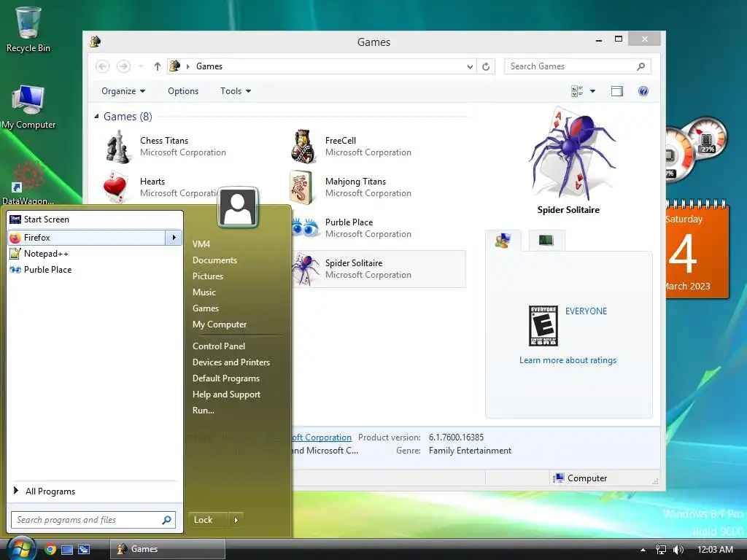This screenshot has height=560, width=747.
Task: Click the back navigation arrow
Action: click(x=102, y=66)
